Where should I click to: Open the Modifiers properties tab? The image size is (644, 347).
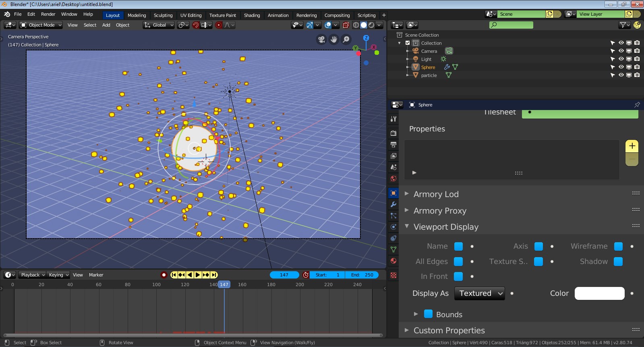coord(393,204)
